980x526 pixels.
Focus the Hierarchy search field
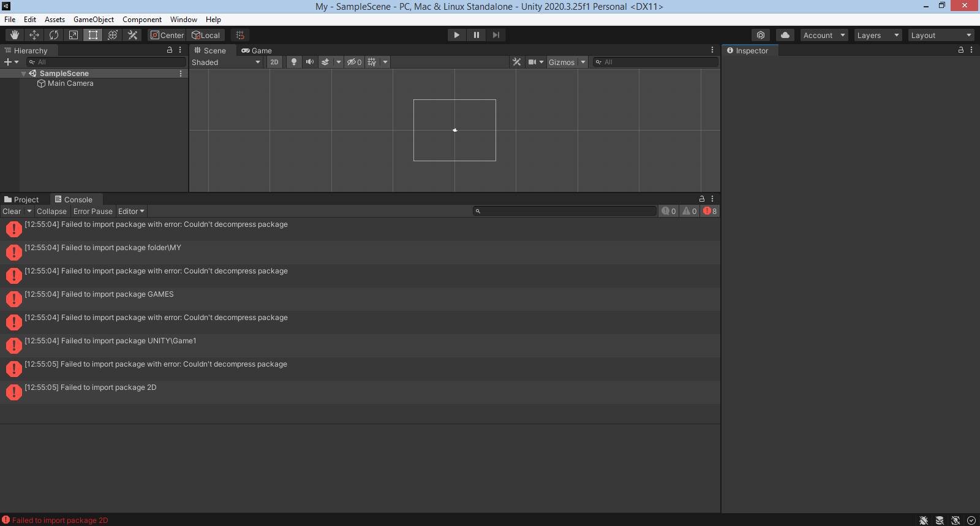pyautogui.click(x=107, y=62)
